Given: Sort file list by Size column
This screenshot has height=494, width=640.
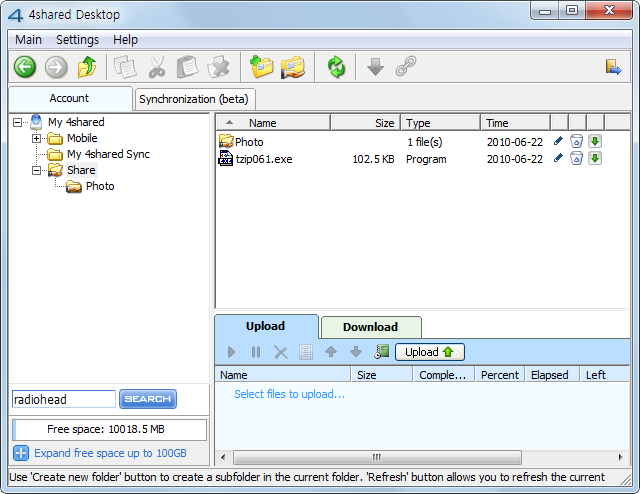Looking at the screenshot, I should click(365, 123).
